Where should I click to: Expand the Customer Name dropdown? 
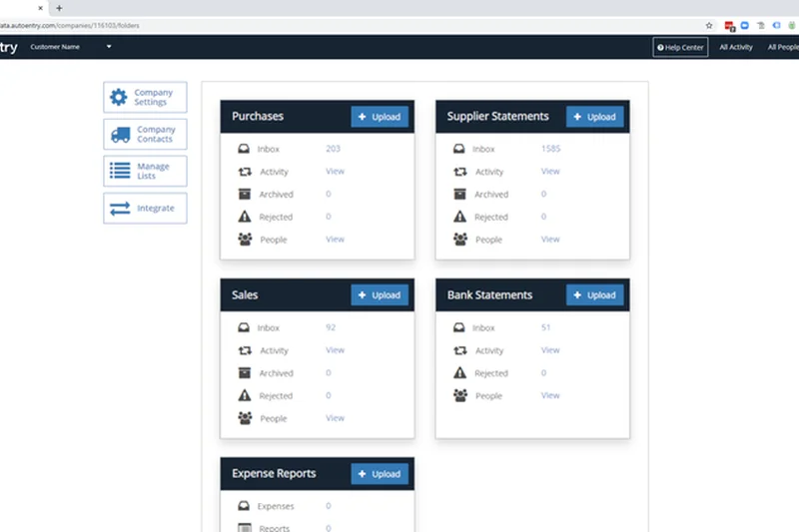(x=109, y=47)
